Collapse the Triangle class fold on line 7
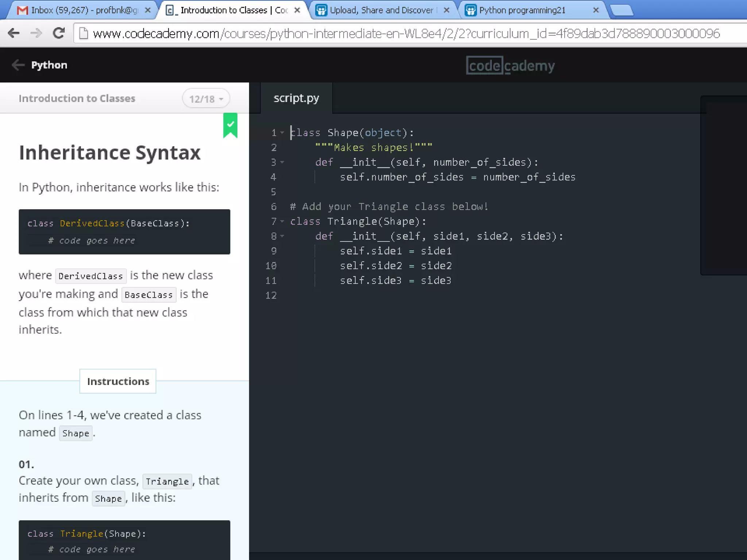Screen dimensions: 747x560 click(282, 221)
